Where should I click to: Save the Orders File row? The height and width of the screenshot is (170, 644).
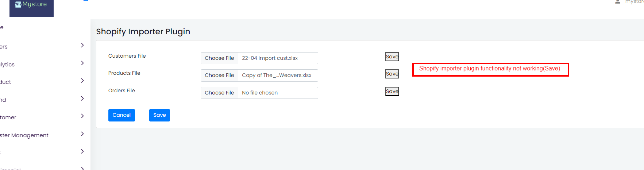point(392,91)
